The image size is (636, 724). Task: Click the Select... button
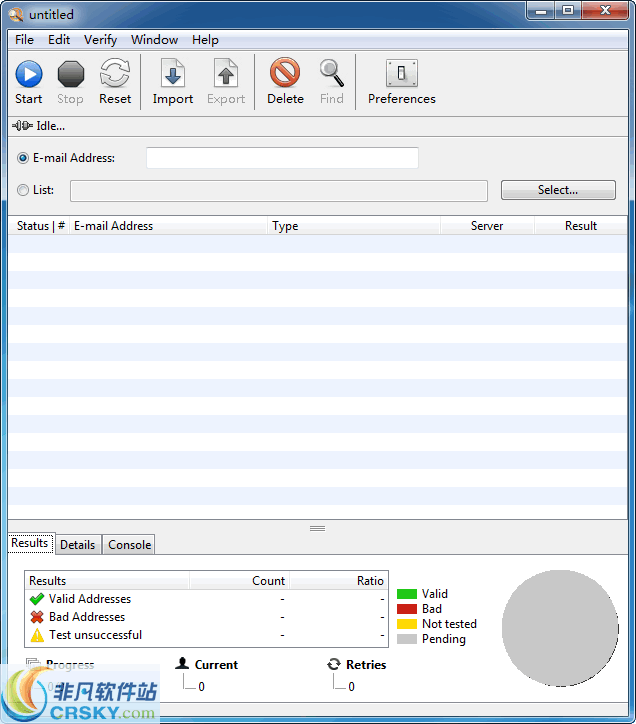(x=558, y=190)
